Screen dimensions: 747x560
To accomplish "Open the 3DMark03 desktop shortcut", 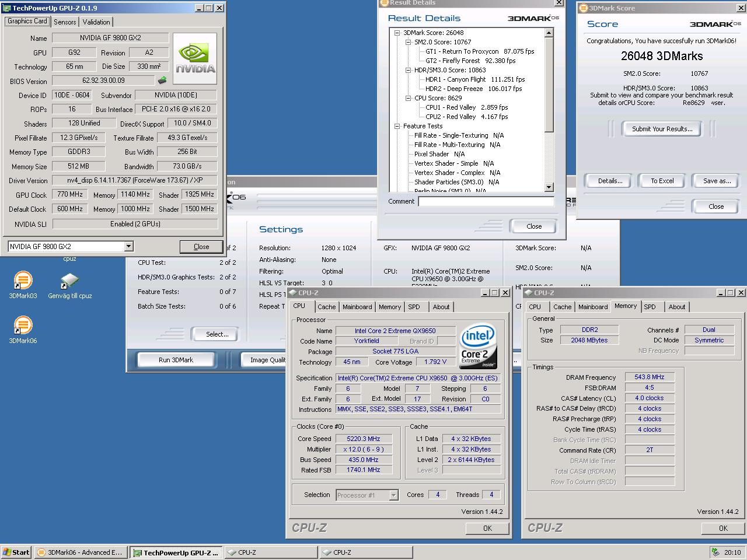I will point(23,285).
